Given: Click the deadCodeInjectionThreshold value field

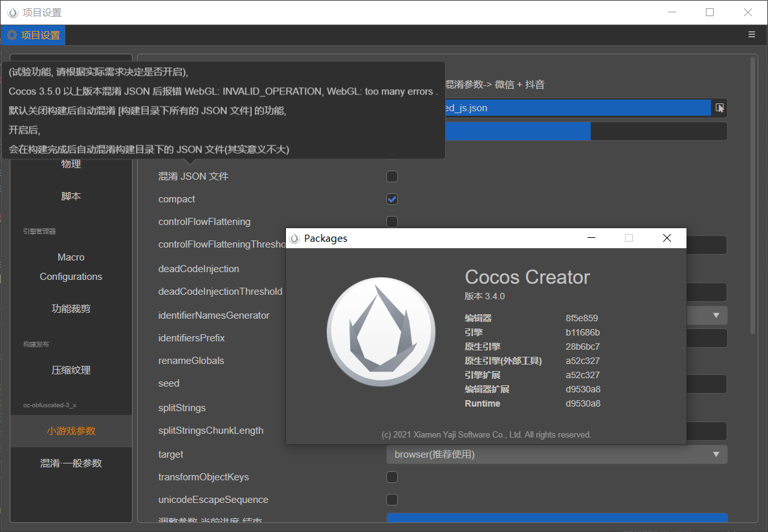Looking at the screenshot, I should [707, 292].
